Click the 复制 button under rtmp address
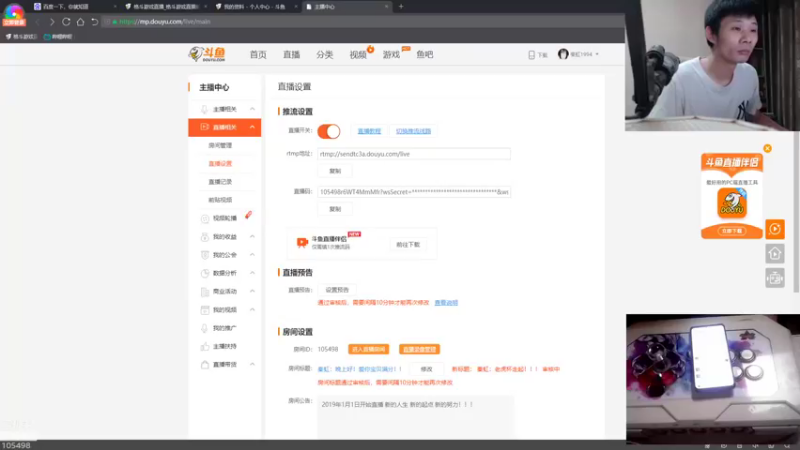Screen dimensions: 800x450 click(x=335, y=171)
